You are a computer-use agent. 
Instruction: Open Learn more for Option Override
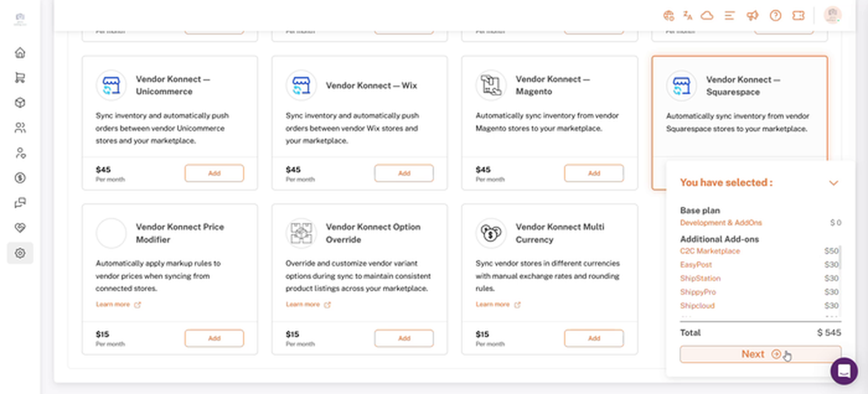point(308,304)
